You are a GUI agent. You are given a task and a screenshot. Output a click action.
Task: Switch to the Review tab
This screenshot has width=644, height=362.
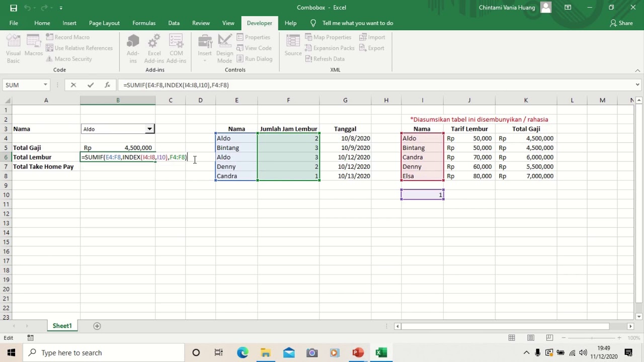tap(201, 23)
